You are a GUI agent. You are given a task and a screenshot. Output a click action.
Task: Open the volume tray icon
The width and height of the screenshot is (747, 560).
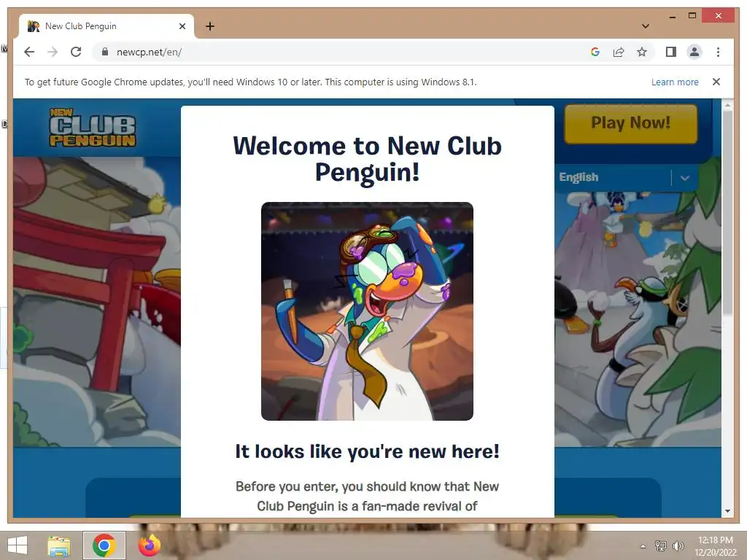pyautogui.click(x=678, y=545)
